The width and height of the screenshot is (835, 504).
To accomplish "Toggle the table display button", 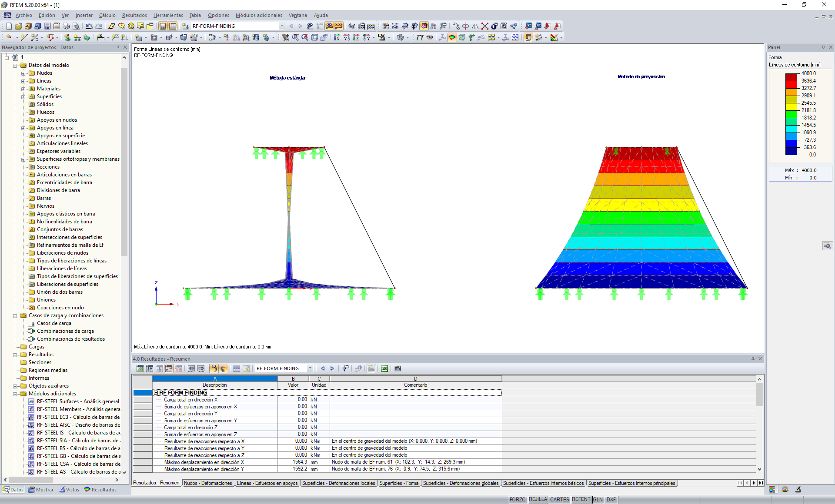I will [x=172, y=26].
